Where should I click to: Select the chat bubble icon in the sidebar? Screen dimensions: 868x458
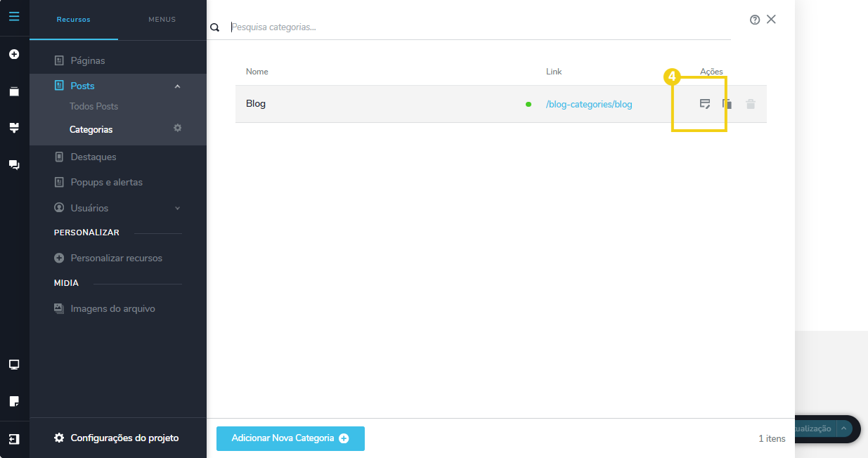click(x=14, y=164)
